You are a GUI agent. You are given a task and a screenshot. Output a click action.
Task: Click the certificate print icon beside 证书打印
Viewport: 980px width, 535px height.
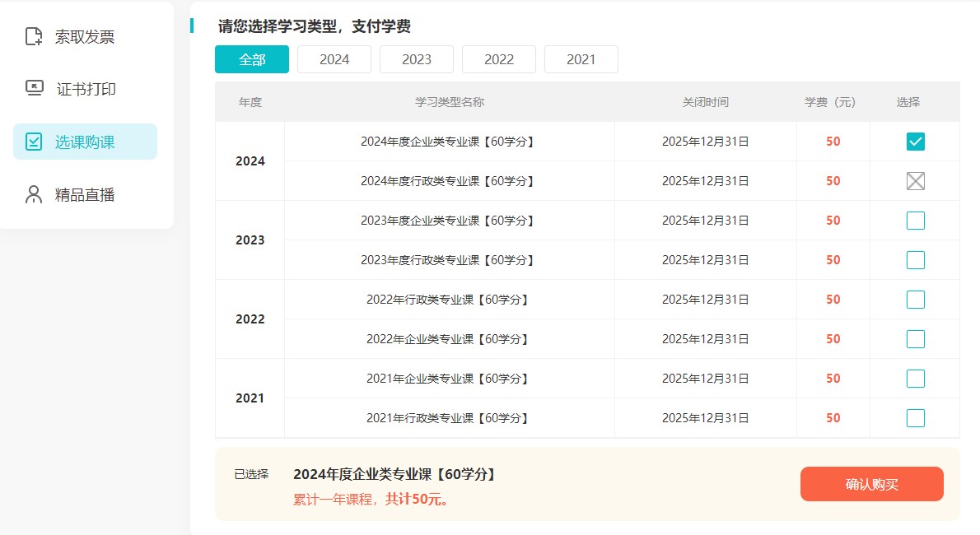pyautogui.click(x=34, y=89)
